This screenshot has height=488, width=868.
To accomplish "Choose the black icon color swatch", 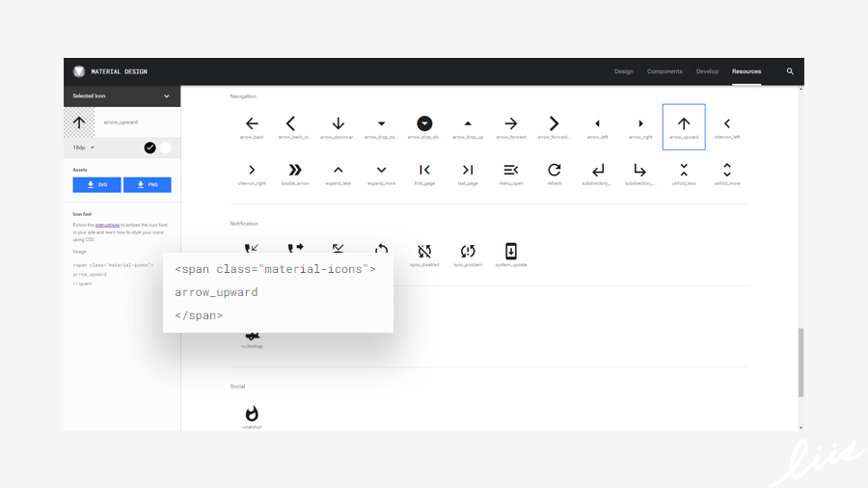I will pos(150,148).
